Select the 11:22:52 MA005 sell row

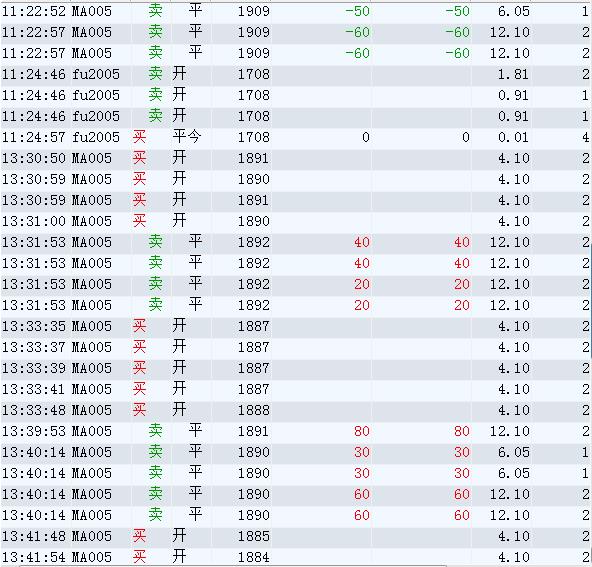tap(296, 11)
